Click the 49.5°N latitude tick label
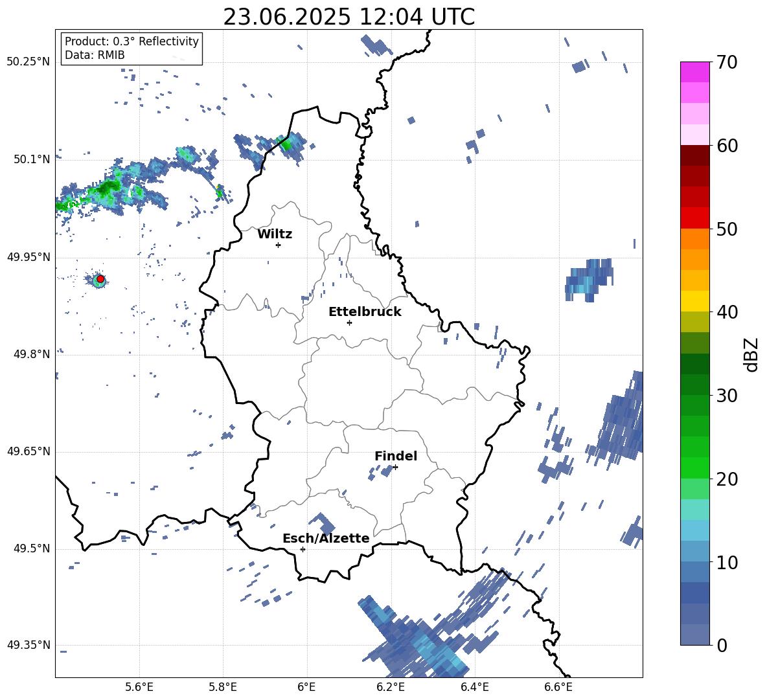The image size is (767, 700). [x=32, y=548]
